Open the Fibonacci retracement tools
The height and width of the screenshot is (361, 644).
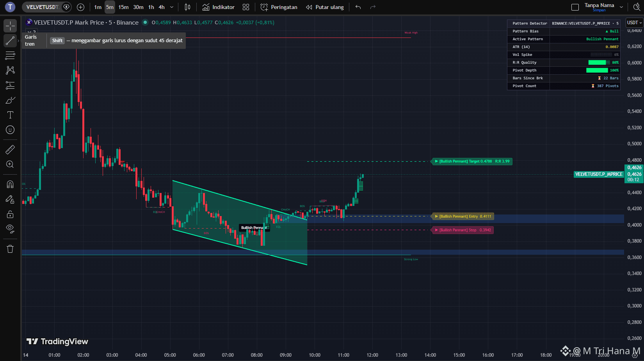tap(10, 55)
